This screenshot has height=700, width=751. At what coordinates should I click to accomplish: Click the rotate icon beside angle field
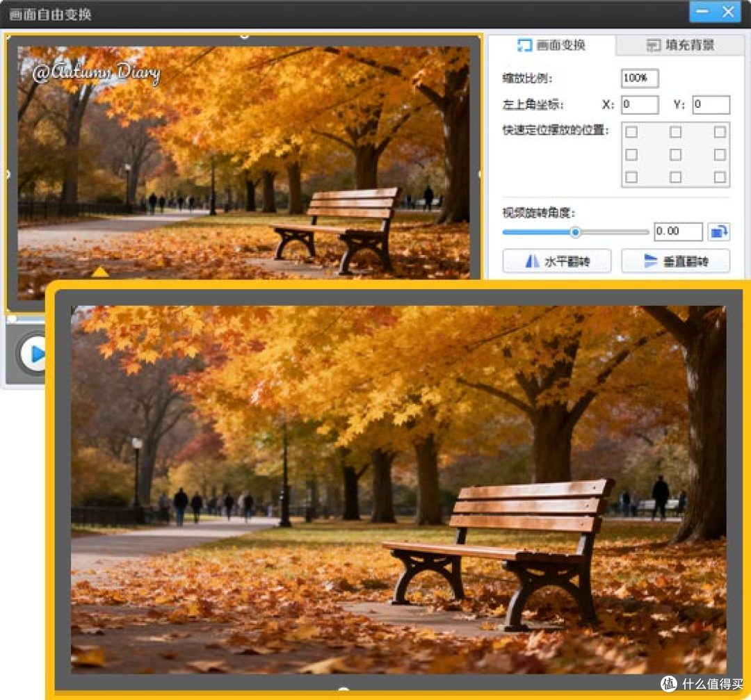pos(718,231)
